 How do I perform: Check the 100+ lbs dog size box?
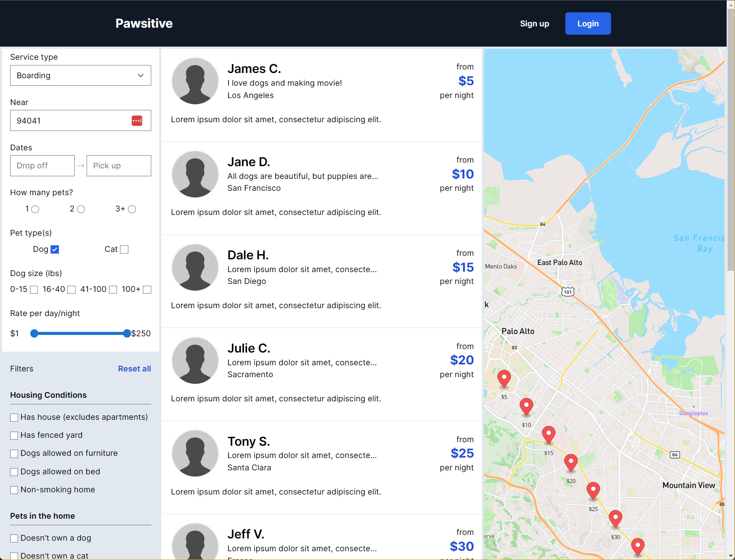[x=147, y=290]
